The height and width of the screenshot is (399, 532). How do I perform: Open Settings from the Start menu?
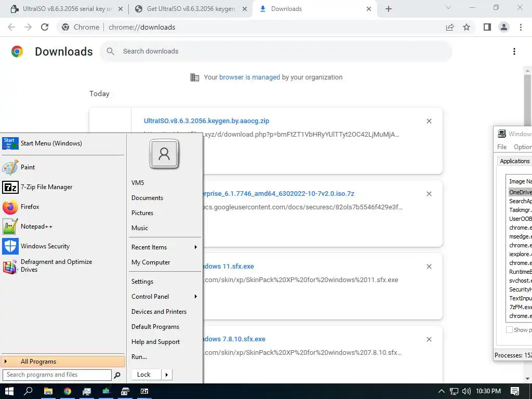[x=142, y=281]
